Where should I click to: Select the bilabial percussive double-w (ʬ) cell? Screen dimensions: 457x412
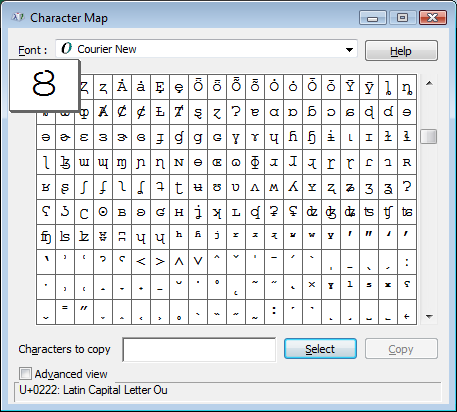(103, 237)
